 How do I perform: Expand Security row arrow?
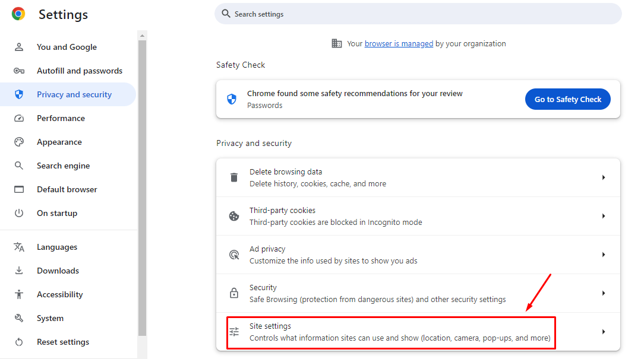(x=604, y=293)
